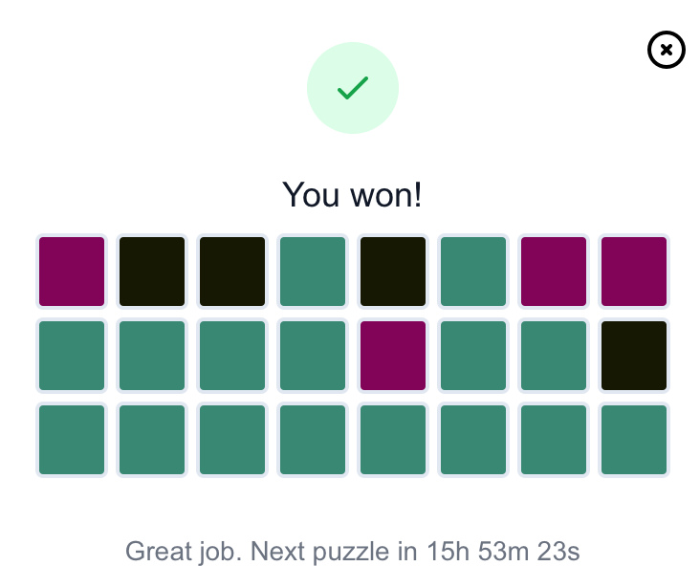Viewport: 700px width, 588px height.
Task: Select the last tile of the bottom row
Action: (634, 440)
